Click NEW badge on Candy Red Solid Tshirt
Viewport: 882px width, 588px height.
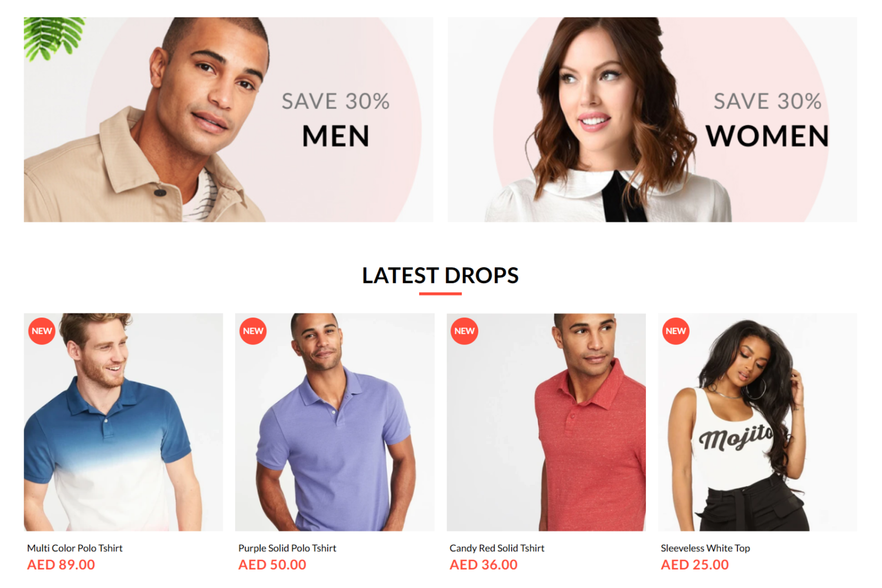coord(465,331)
